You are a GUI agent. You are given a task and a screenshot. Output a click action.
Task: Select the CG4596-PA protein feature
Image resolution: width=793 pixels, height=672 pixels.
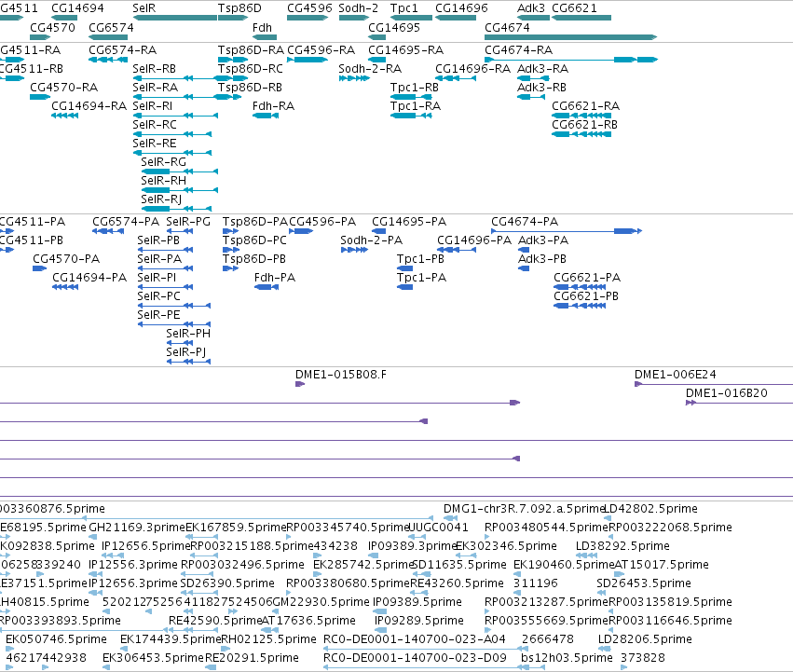click(x=301, y=231)
